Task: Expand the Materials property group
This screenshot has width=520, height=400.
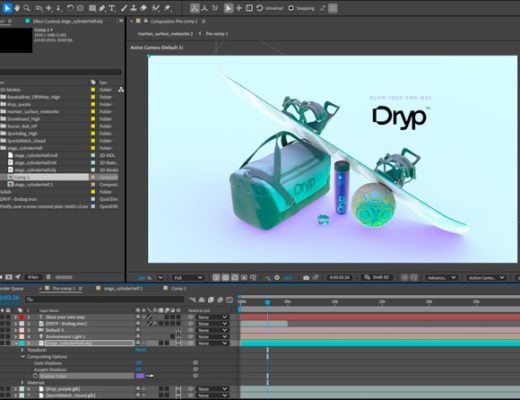Action: tap(22, 382)
